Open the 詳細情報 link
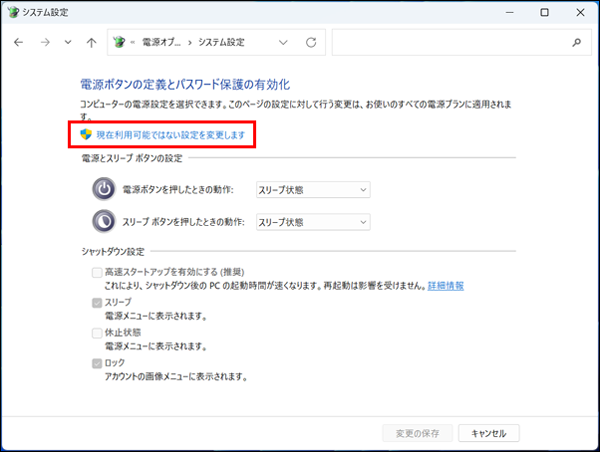The height and width of the screenshot is (452, 600). coord(445,285)
